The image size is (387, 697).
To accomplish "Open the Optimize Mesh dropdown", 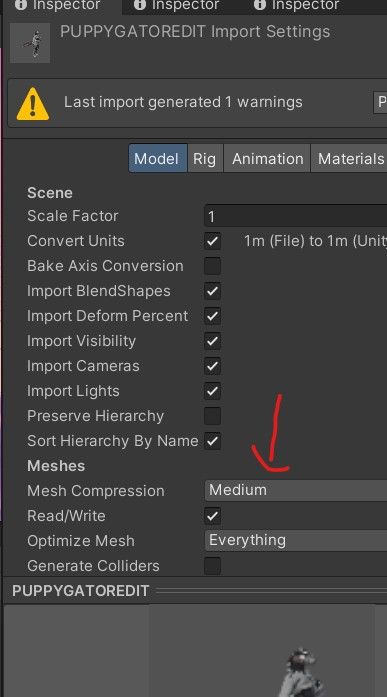I will pyautogui.click(x=295, y=541).
